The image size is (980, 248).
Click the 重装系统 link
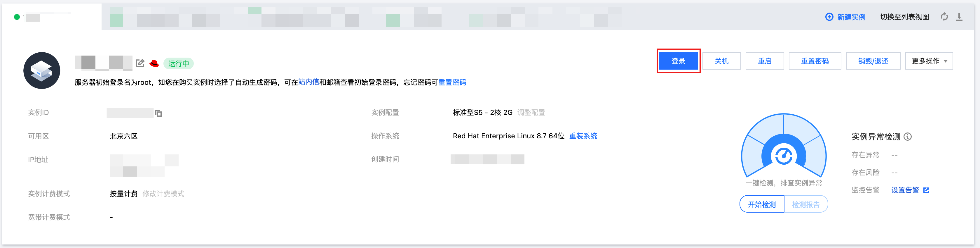coord(583,136)
